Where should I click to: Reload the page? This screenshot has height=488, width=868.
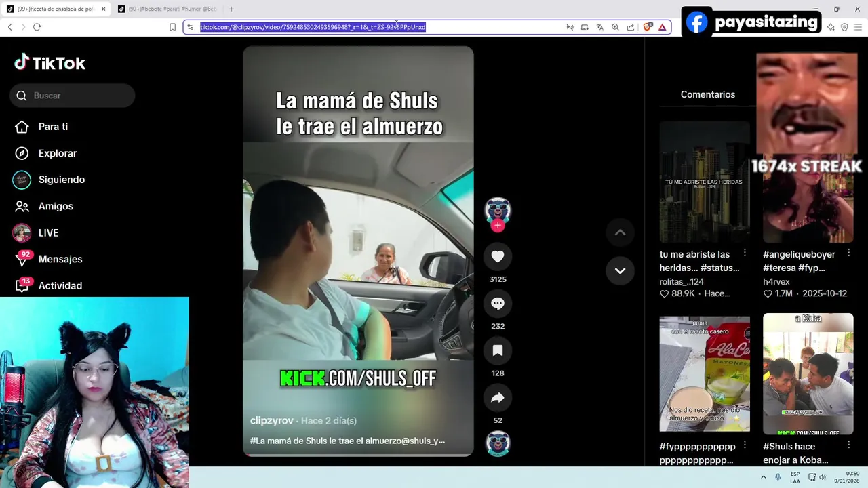click(x=37, y=27)
